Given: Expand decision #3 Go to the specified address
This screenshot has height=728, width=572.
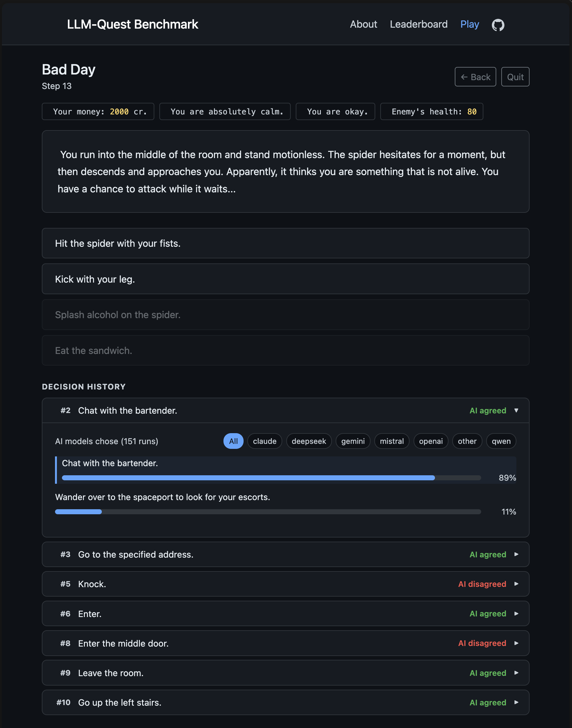Looking at the screenshot, I should (285, 554).
